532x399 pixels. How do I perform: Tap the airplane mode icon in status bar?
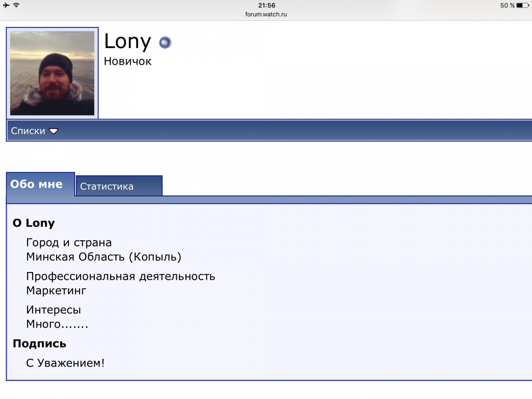(x=6, y=5)
